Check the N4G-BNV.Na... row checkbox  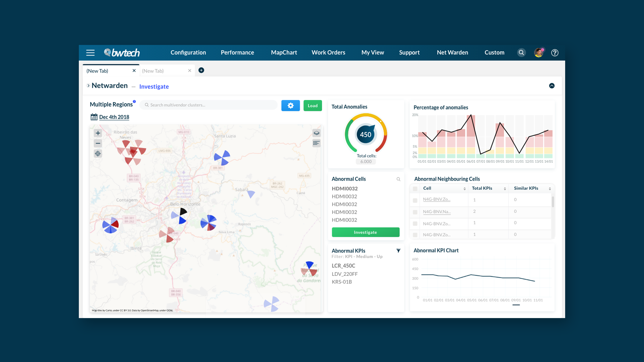415,212
